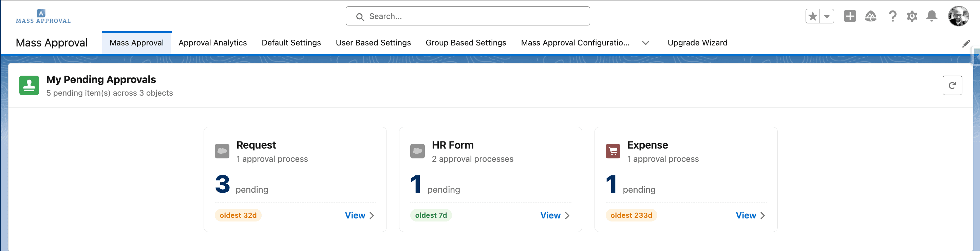Screen dimensions: 980x251
Task: Open the Setup gear icon
Action: [x=912, y=16]
